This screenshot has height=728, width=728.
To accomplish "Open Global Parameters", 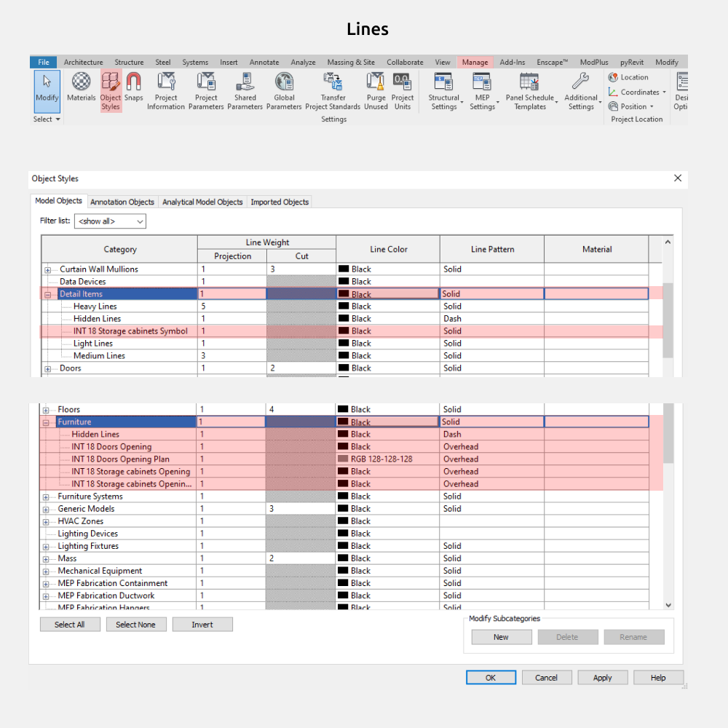I will [284, 91].
